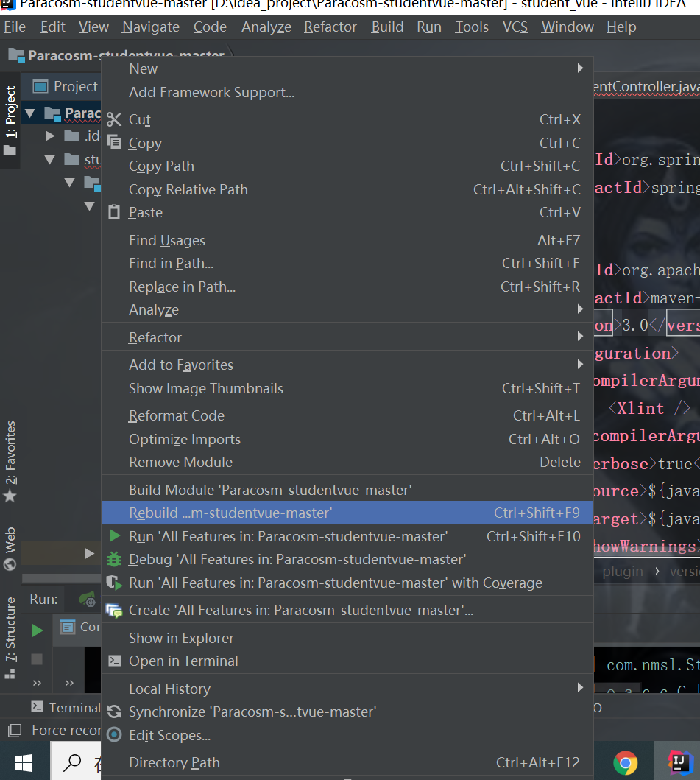
Task: Select Build Module 'Paracosm-studentvue-master'
Action: [x=347, y=490]
